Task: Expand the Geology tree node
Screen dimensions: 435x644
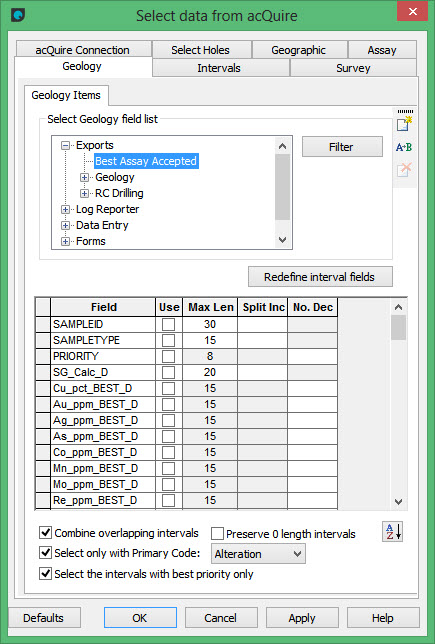Action: pos(84,177)
